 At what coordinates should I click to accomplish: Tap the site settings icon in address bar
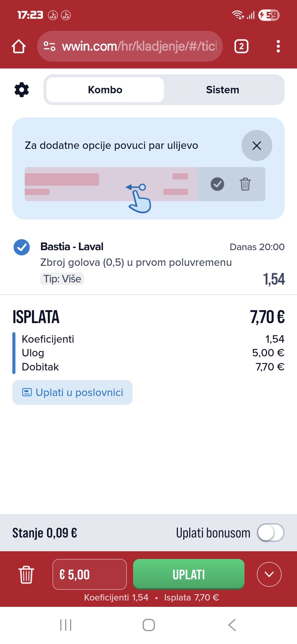tap(50, 46)
